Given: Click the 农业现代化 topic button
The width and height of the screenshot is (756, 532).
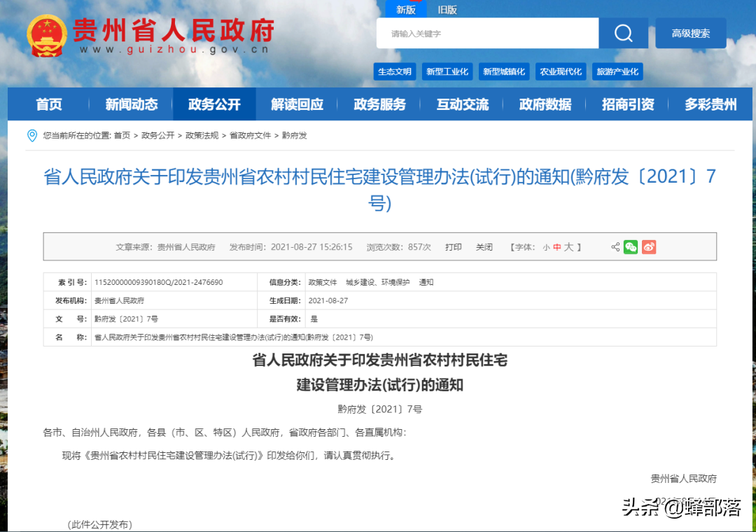Looking at the screenshot, I should pyautogui.click(x=560, y=71).
